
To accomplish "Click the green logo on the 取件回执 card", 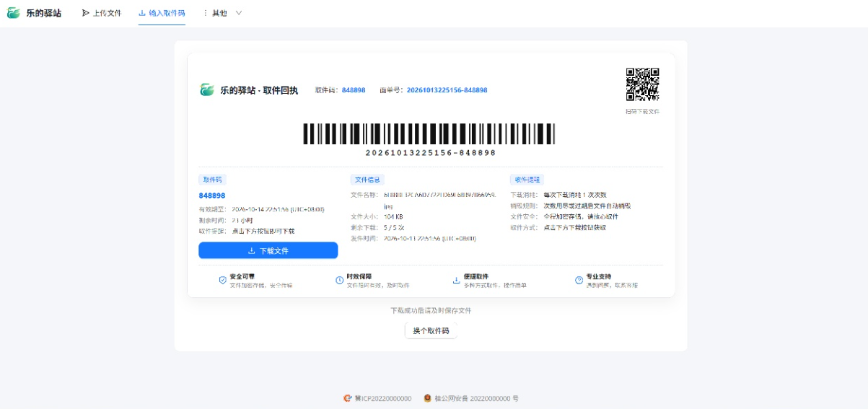I will (x=207, y=90).
